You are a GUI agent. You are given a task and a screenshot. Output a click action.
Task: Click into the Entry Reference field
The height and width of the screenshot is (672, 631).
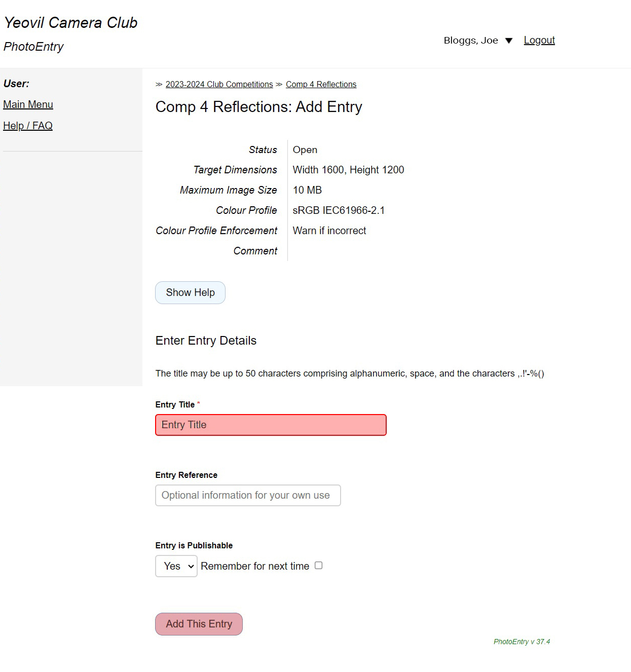tap(248, 495)
